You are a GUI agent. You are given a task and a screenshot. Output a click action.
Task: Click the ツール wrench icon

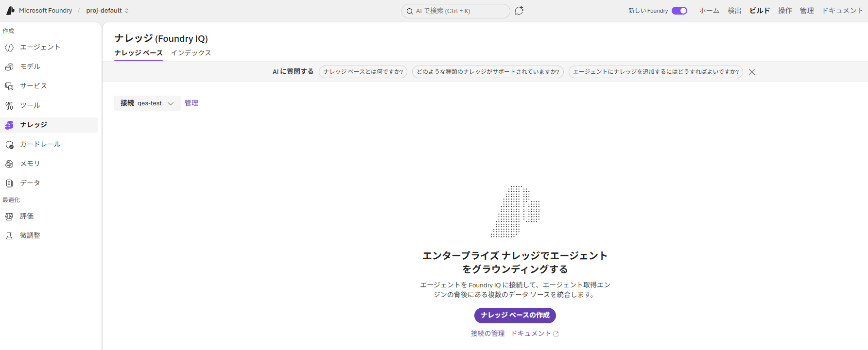tap(9, 106)
